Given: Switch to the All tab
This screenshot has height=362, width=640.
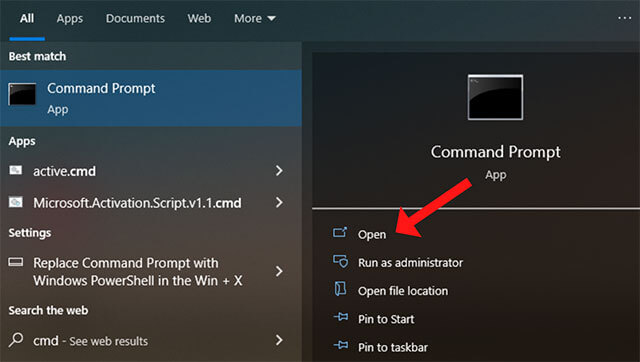Looking at the screenshot, I should point(27,19).
